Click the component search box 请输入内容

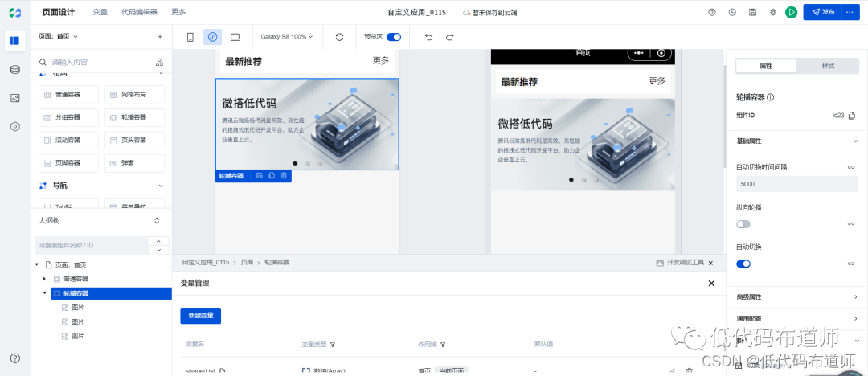94,62
